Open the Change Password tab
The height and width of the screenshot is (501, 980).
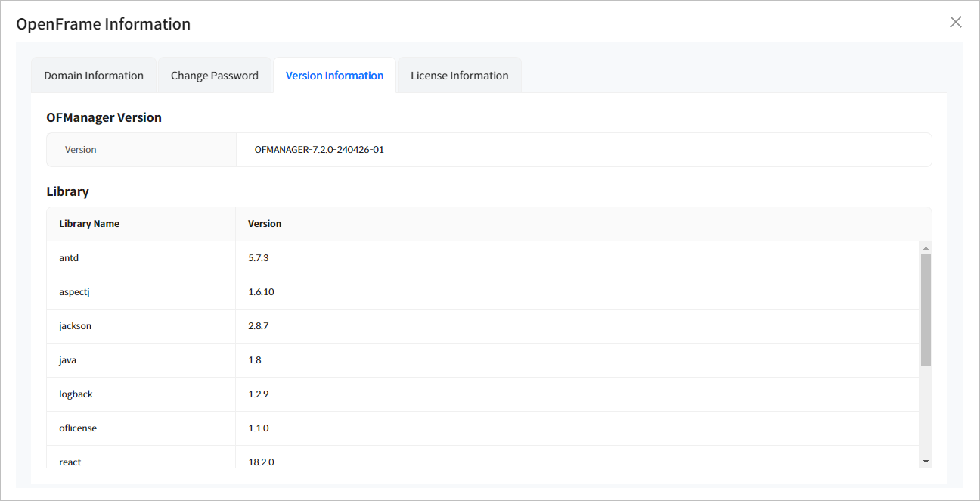(215, 76)
